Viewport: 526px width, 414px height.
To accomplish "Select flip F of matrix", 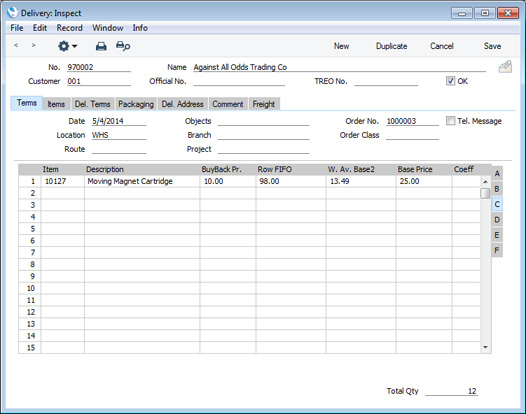I will 497,250.
